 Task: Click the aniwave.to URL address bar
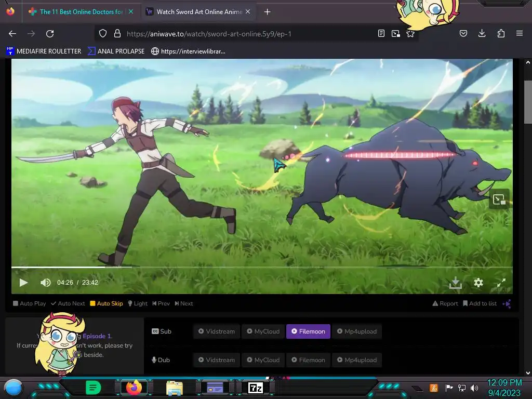(209, 34)
